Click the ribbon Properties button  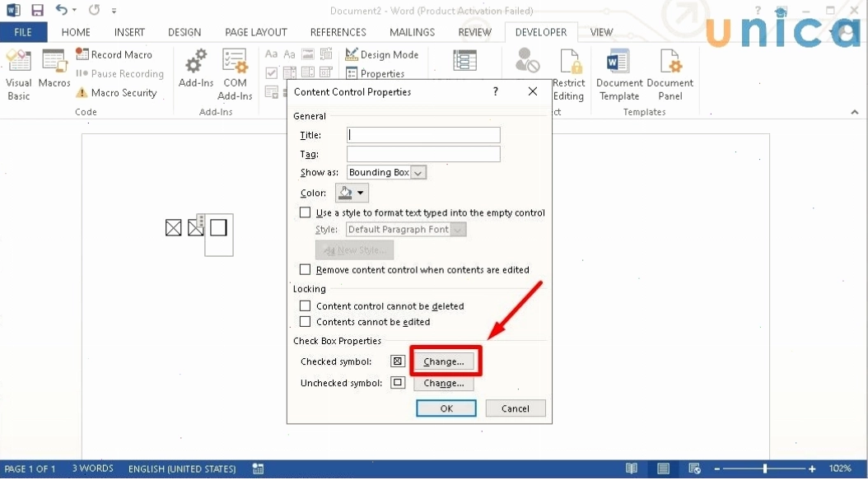[375, 73]
